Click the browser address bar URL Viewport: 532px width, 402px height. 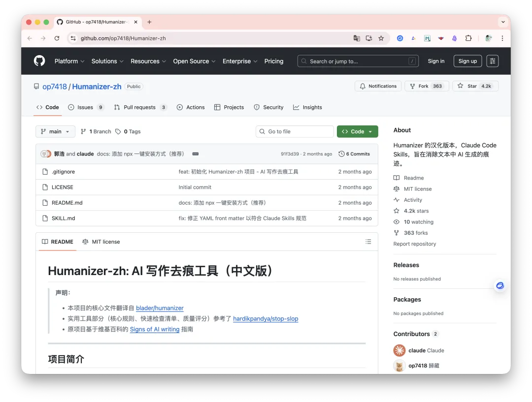tap(123, 38)
